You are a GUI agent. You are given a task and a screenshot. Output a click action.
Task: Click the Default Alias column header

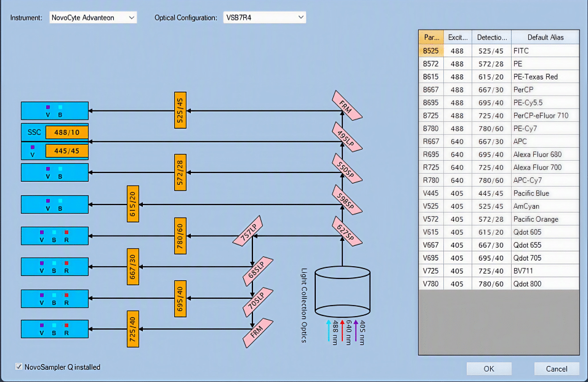(x=546, y=37)
